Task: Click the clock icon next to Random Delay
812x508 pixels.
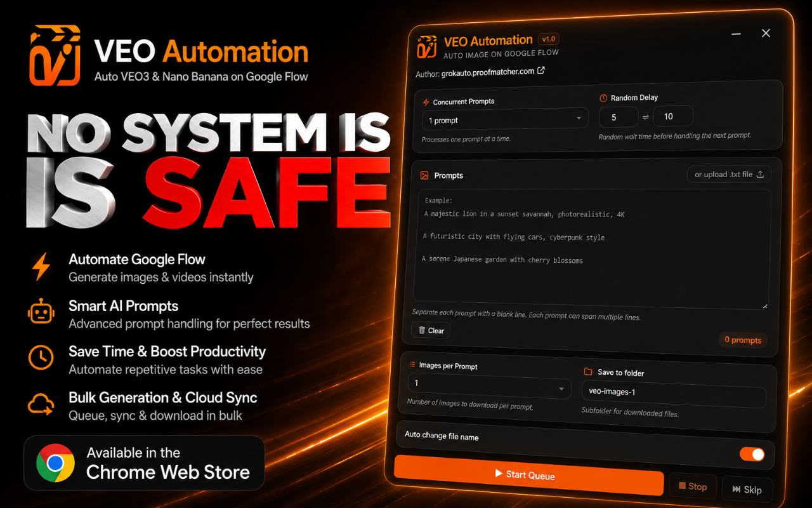Action: 603,98
